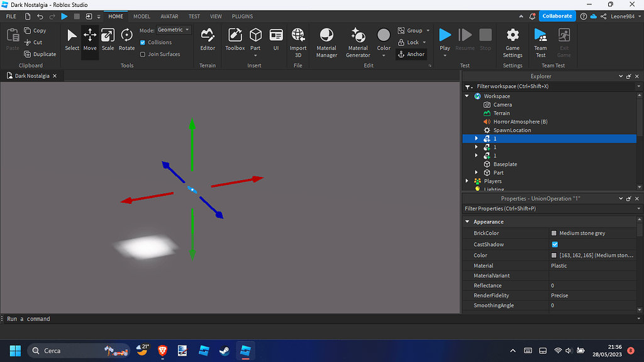Viewport: 644px width, 362px height.
Task: Switch to the MODEL tab
Action: [x=142, y=16]
